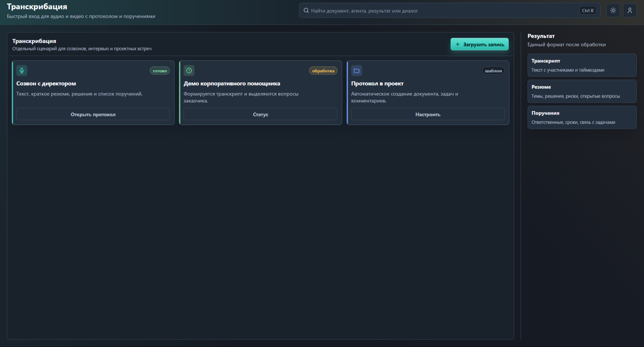Viewport: 644px width, 347px height.
Task: Focus the document search field
Action: [450, 11]
